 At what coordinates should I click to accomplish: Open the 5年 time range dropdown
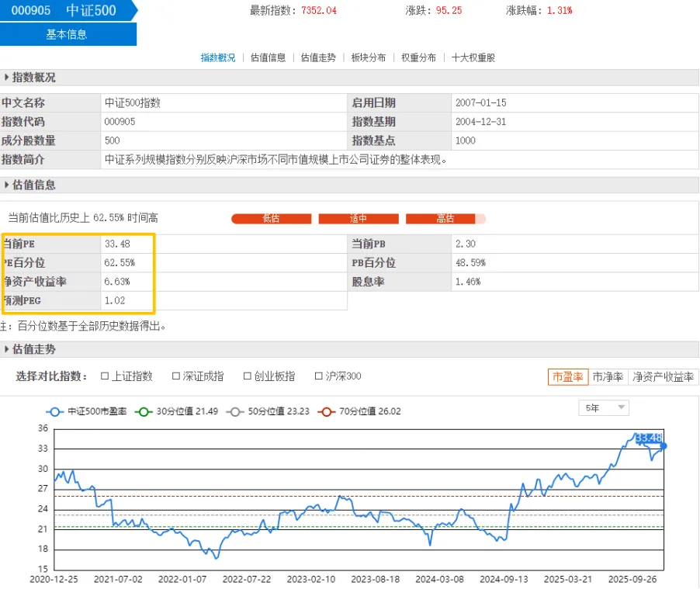604,408
